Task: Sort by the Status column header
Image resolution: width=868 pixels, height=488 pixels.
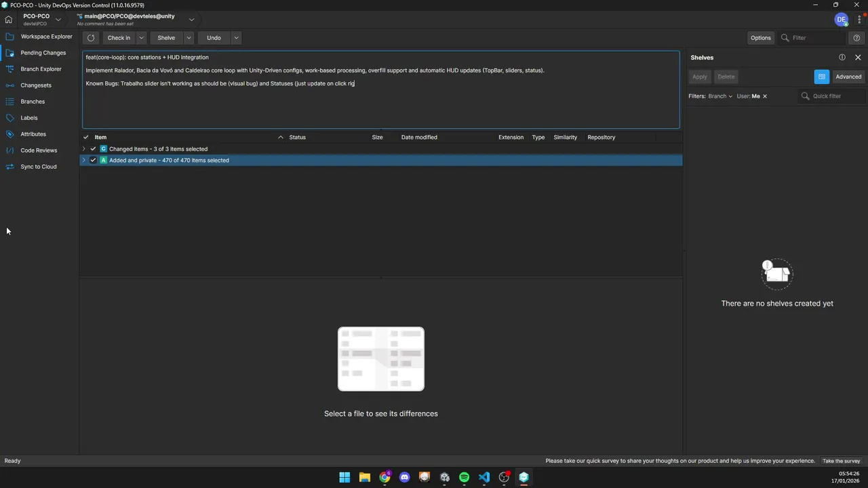Action: coord(297,138)
